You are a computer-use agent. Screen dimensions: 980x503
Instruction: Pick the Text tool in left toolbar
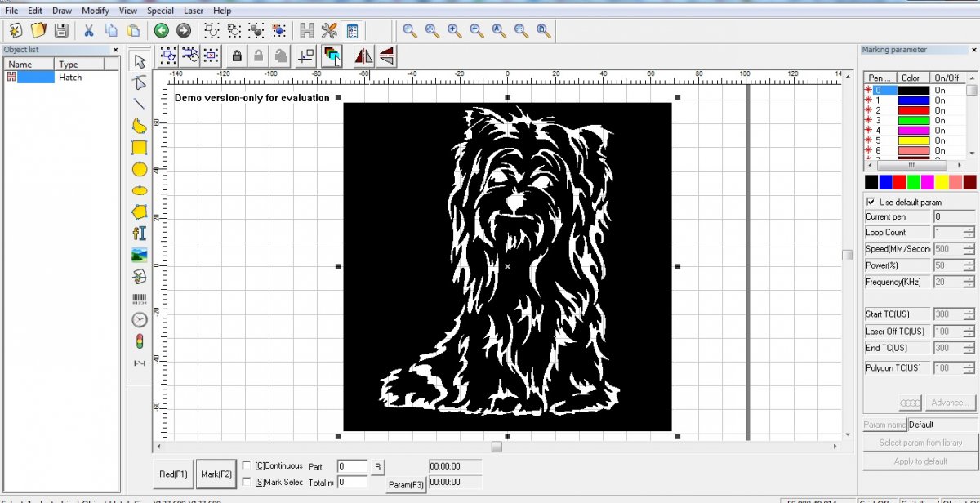140,234
